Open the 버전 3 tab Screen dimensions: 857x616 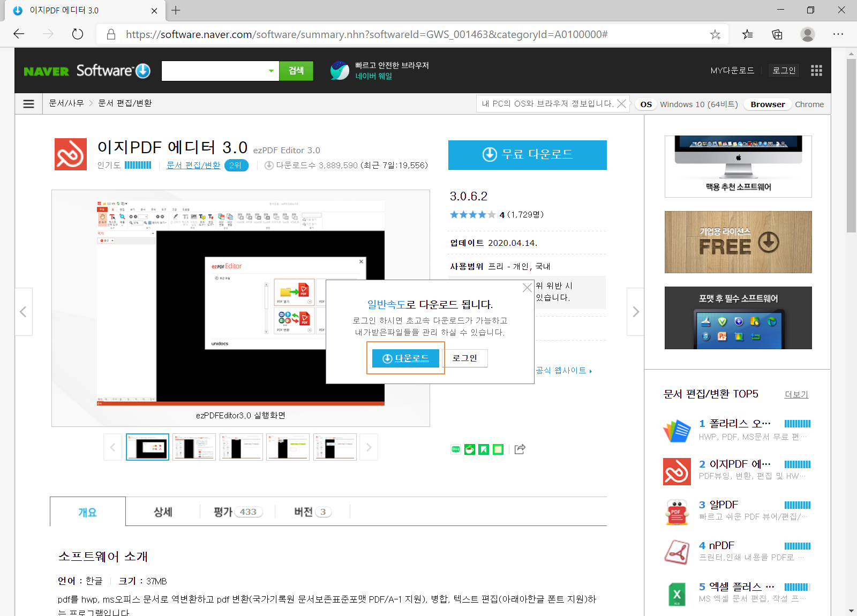coord(312,512)
